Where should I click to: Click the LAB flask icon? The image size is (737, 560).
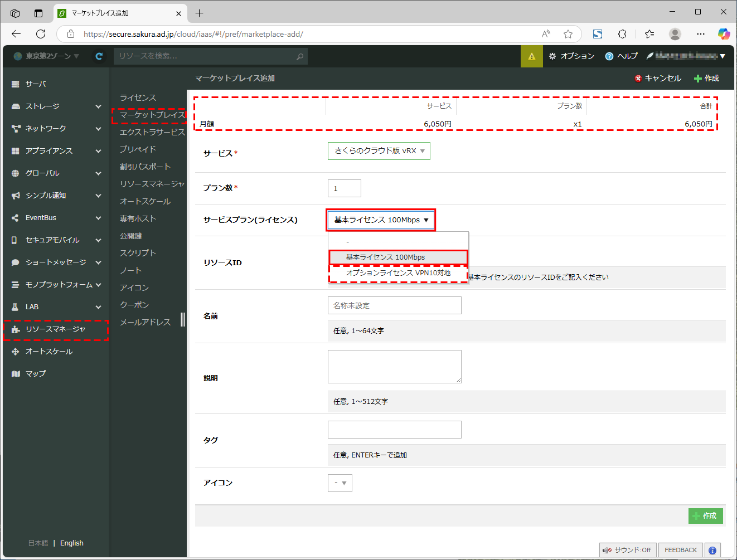coord(16,307)
